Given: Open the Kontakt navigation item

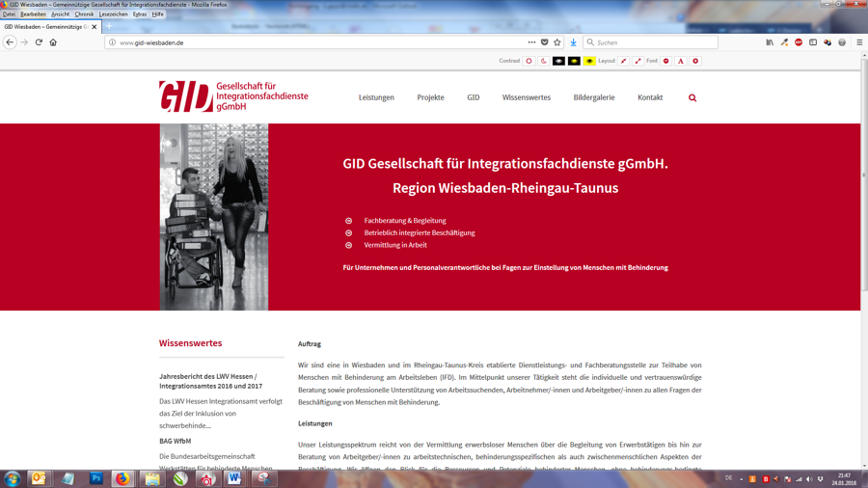Looking at the screenshot, I should 650,97.
